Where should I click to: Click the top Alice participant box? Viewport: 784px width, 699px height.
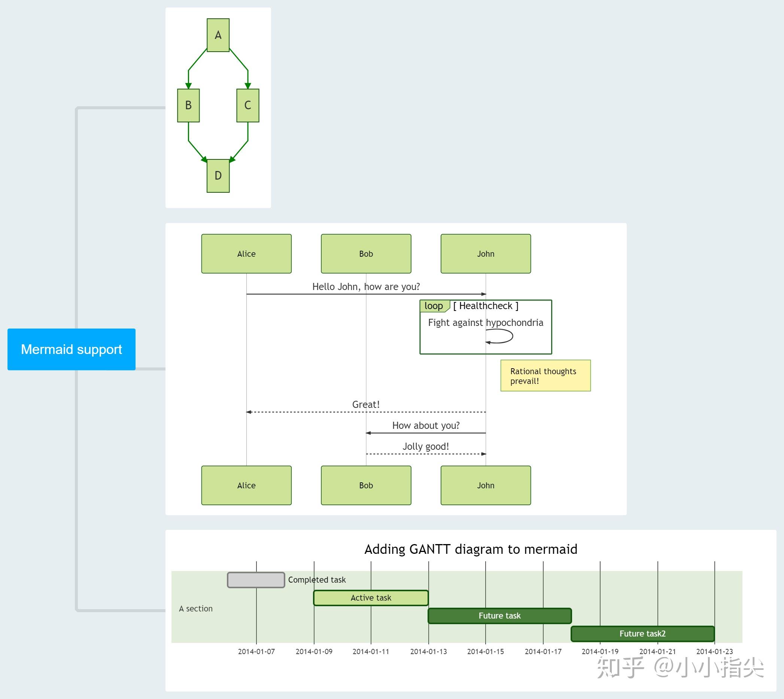[246, 253]
